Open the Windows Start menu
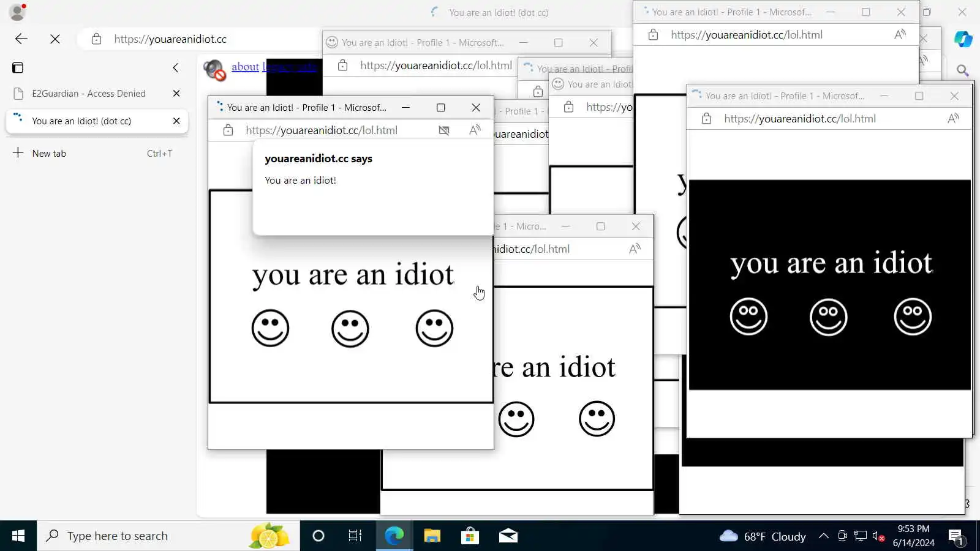This screenshot has height=551, width=980. [18, 536]
